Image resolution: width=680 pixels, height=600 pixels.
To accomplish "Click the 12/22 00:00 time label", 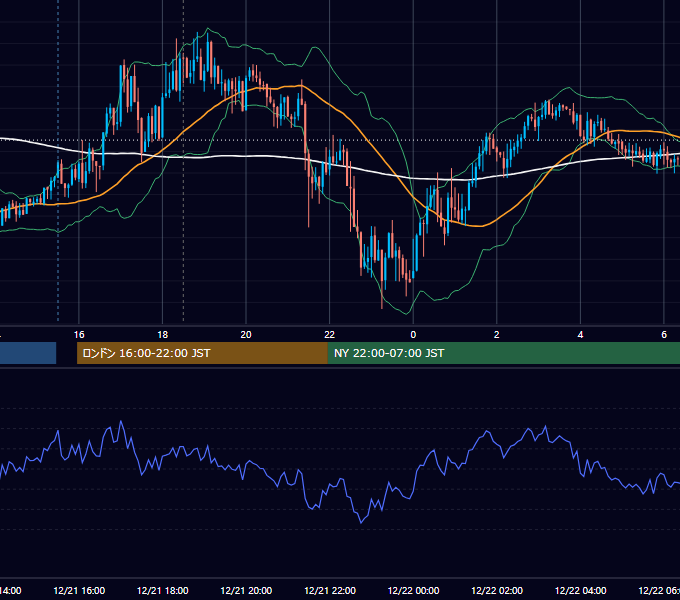I will click(413, 590).
